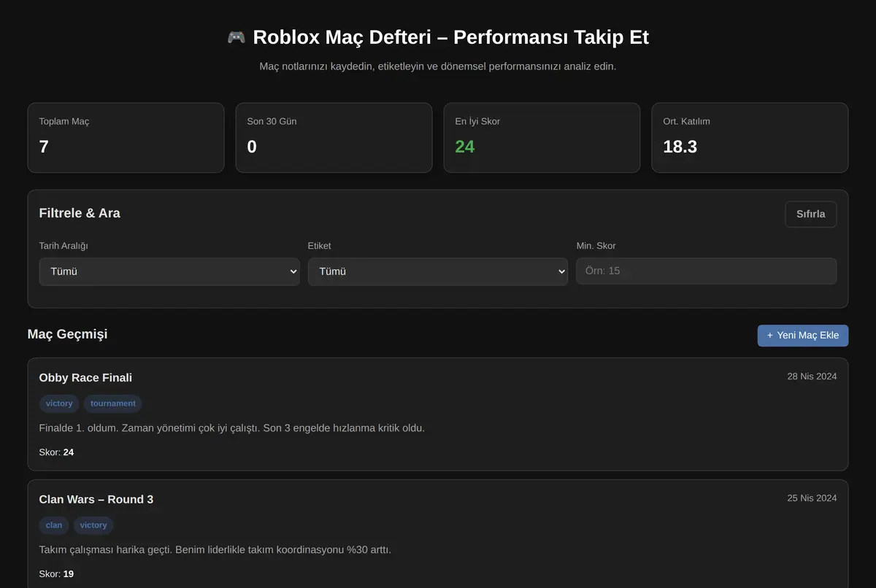Click the En İyi Skor value 24
This screenshot has height=588, width=876.
pyautogui.click(x=465, y=147)
